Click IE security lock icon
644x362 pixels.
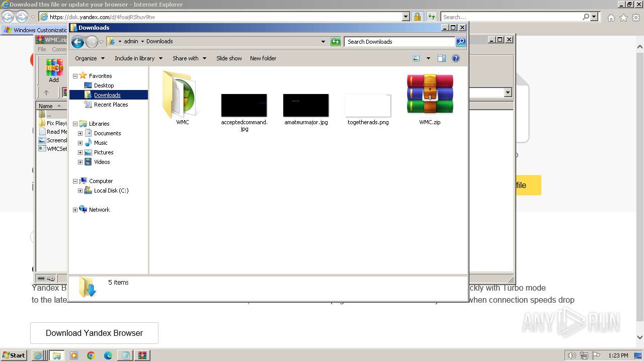tap(417, 17)
